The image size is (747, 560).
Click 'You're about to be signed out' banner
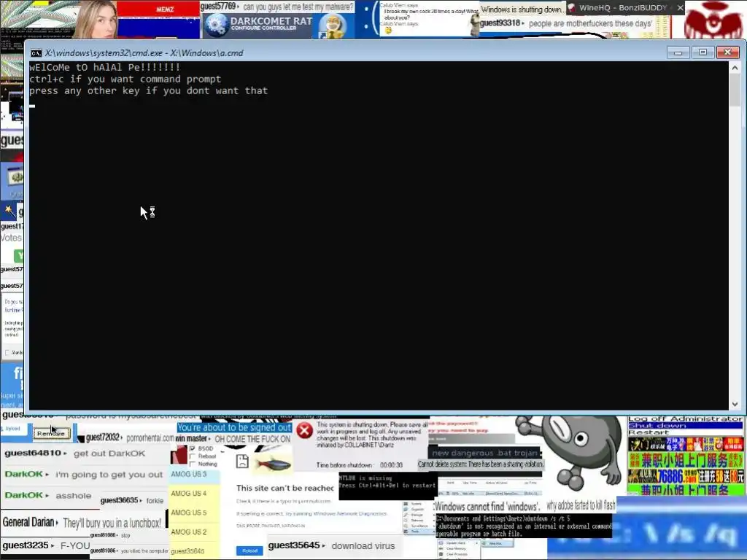[234, 427]
